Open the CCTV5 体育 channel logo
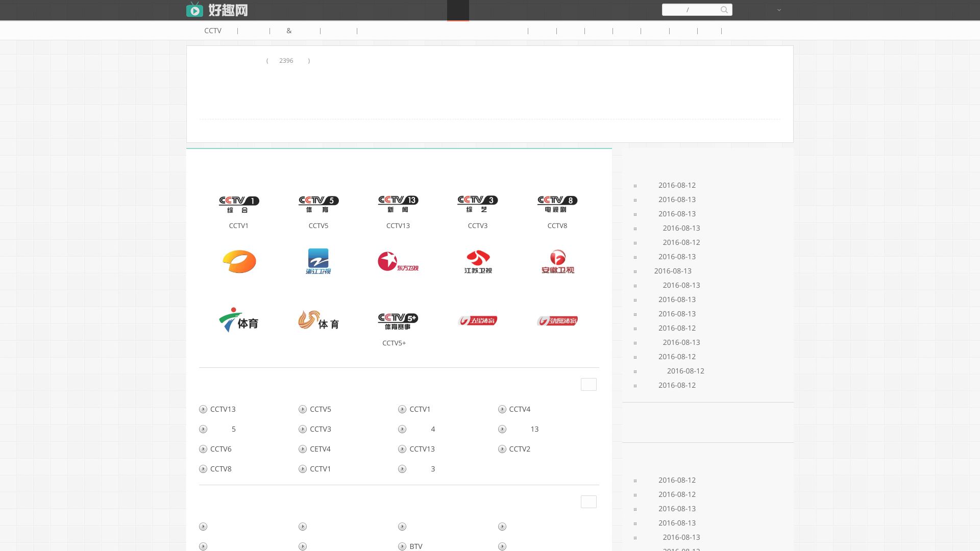 coord(318,204)
